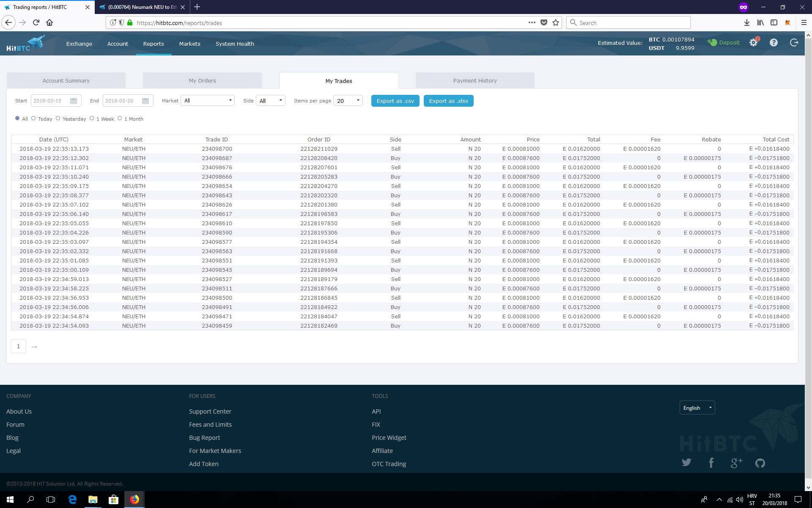Open Windows Start menu
Image resolution: width=812 pixels, height=508 pixels.
[x=10, y=500]
